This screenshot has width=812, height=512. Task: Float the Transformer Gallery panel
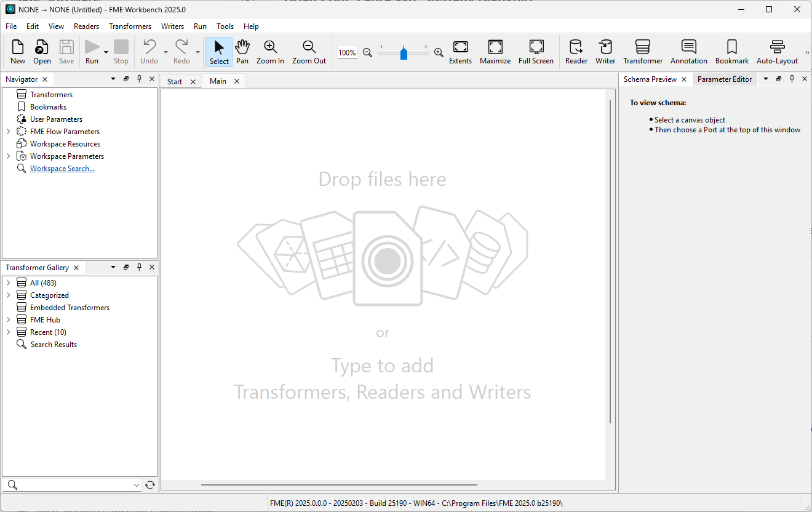click(x=126, y=267)
